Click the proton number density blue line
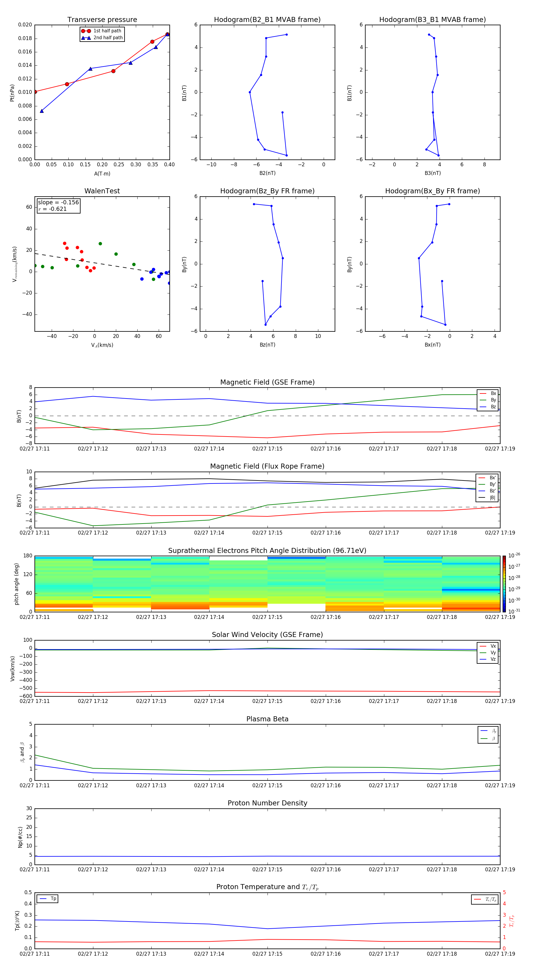 pyautogui.click(x=267, y=856)
